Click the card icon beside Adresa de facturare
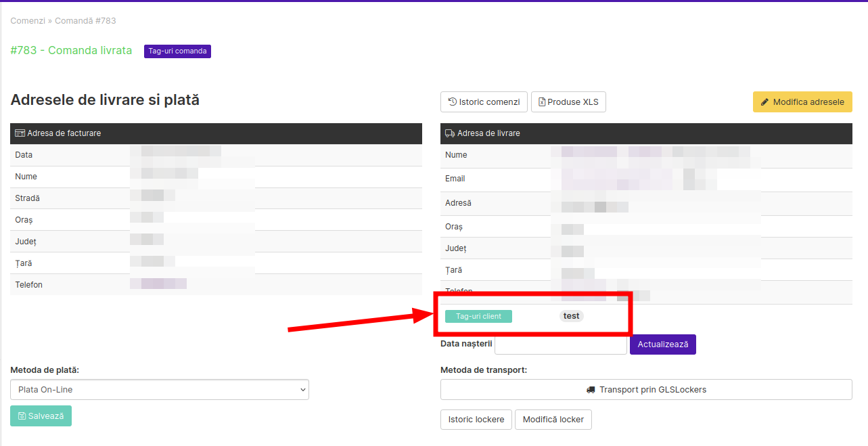Screen dimensions: 868x446 point(20,133)
